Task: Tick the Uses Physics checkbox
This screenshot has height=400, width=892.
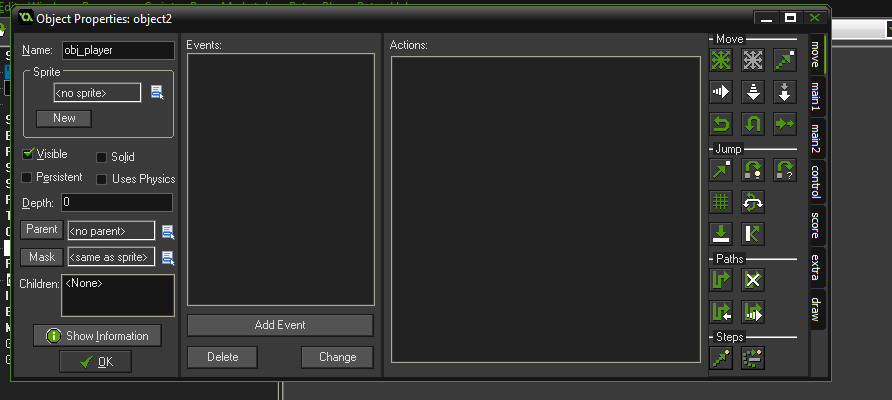Action: coord(101,179)
